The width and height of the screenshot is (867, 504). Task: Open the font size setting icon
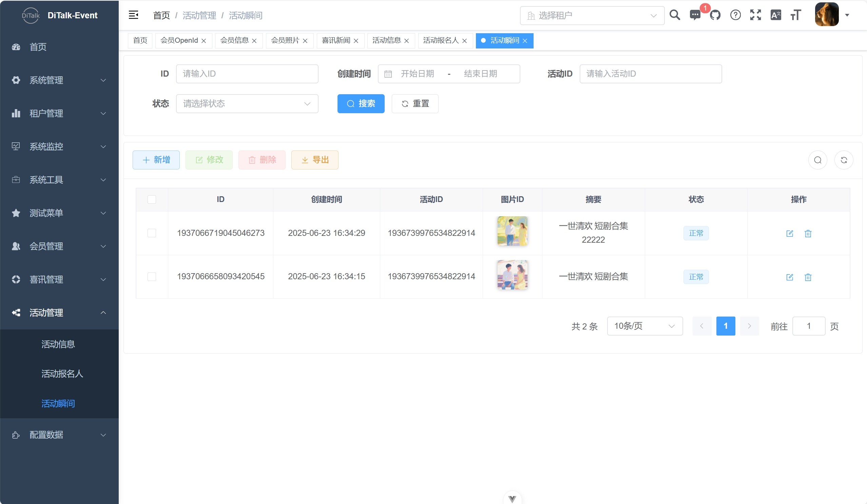(795, 15)
